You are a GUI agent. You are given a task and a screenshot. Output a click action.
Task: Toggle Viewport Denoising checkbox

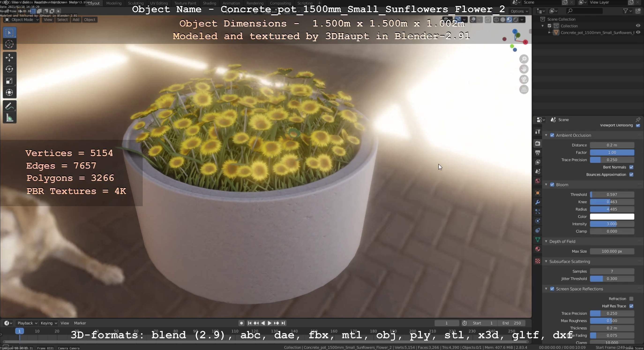(x=638, y=125)
